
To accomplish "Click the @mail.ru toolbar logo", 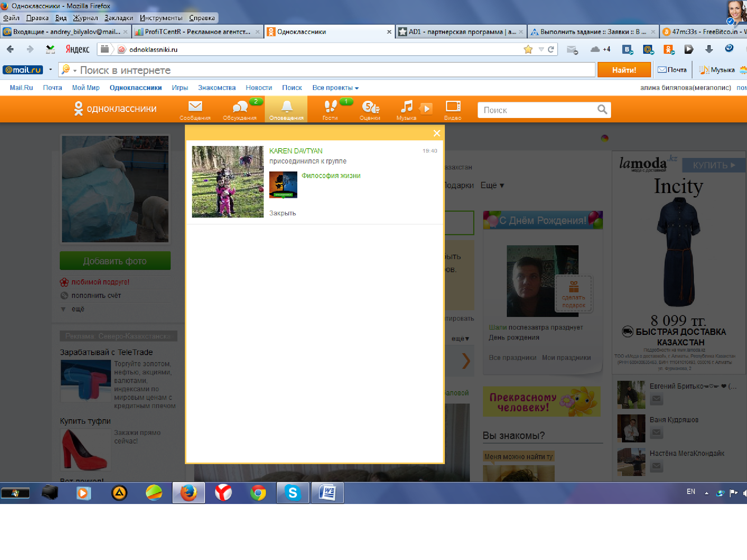I will (23, 70).
